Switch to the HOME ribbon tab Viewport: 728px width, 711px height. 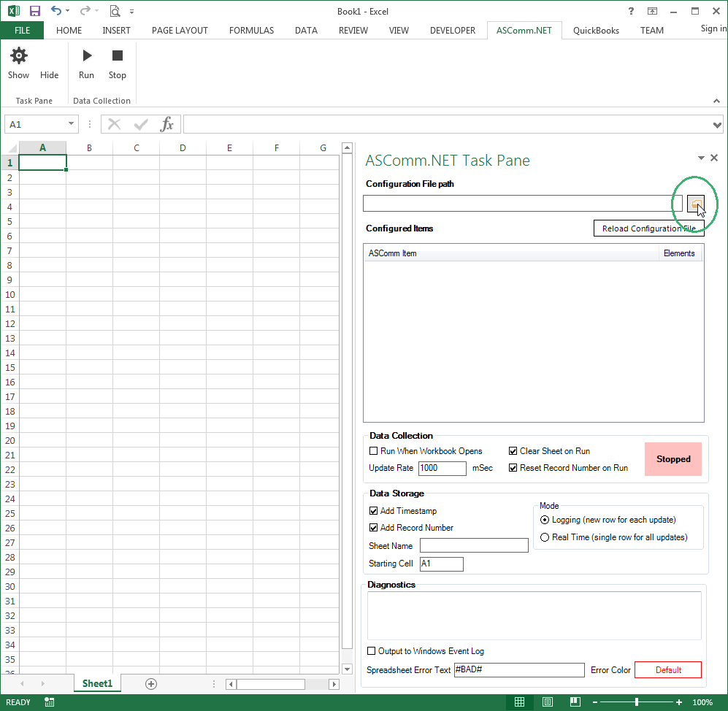tap(69, 30)
